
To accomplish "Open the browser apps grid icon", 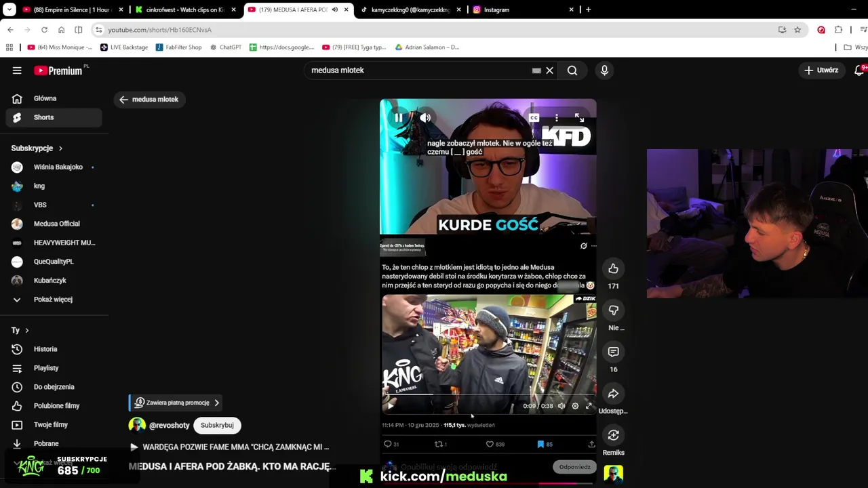I will click(9, 47).
